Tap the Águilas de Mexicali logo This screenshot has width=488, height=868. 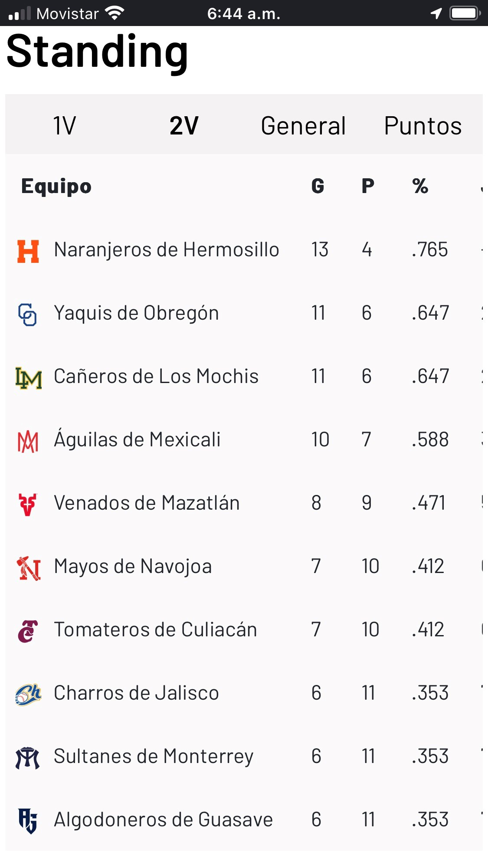click(28, 442)
